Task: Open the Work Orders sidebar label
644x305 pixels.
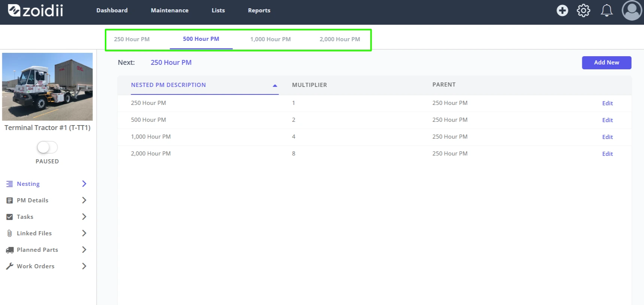Action: (x=36, y=266)
